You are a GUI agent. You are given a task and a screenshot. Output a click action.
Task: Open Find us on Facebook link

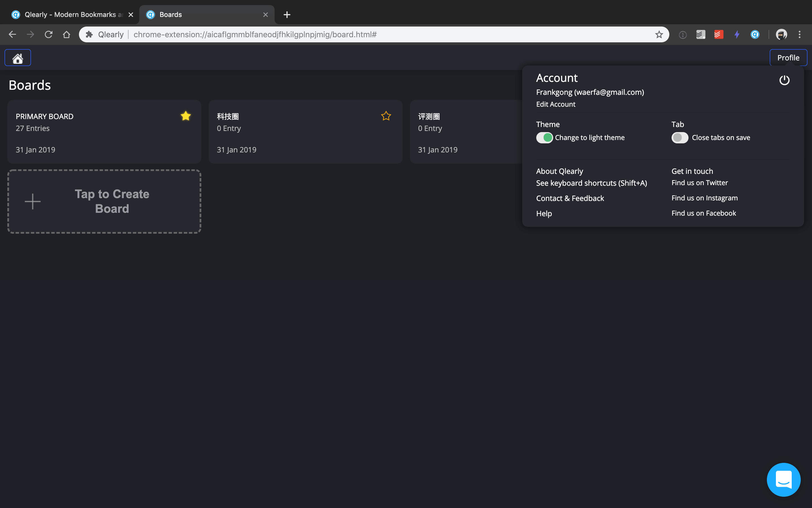(x=704, y=213)
